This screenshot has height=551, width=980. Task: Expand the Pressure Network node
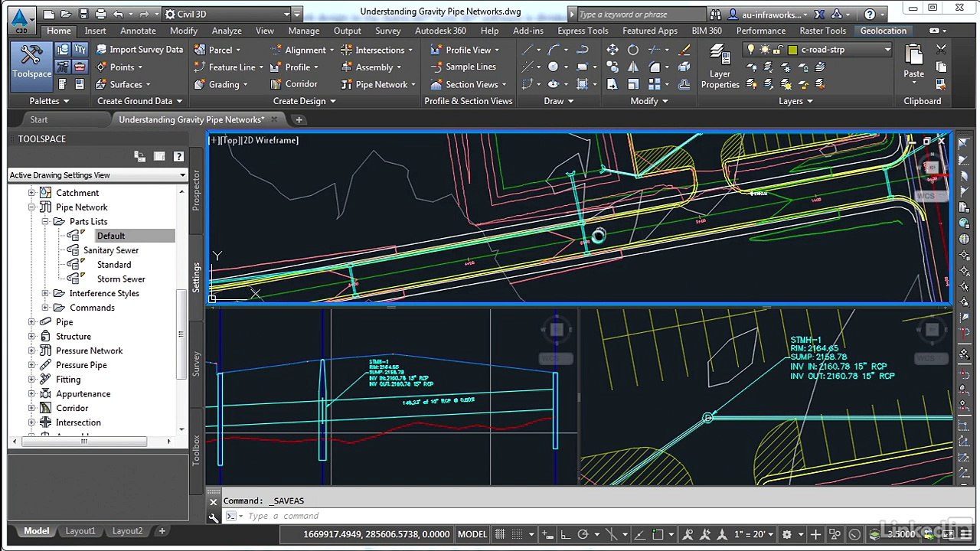31,350
